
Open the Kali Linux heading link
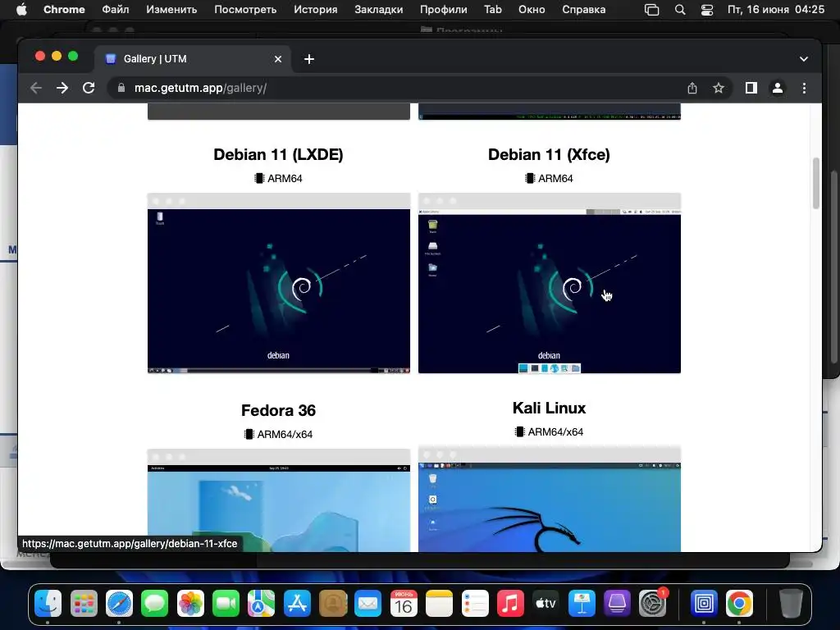tap(549, 408)
